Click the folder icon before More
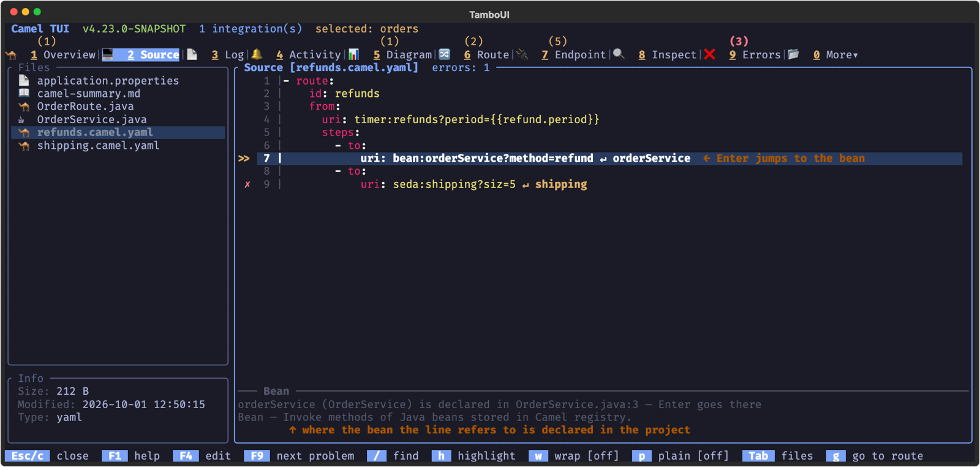This screenshot has width=980, height=467. (x=794, y=55)
